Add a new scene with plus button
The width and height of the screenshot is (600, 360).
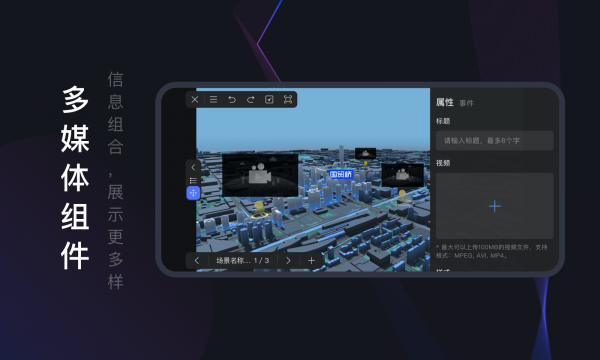click(x=311, y=261)
